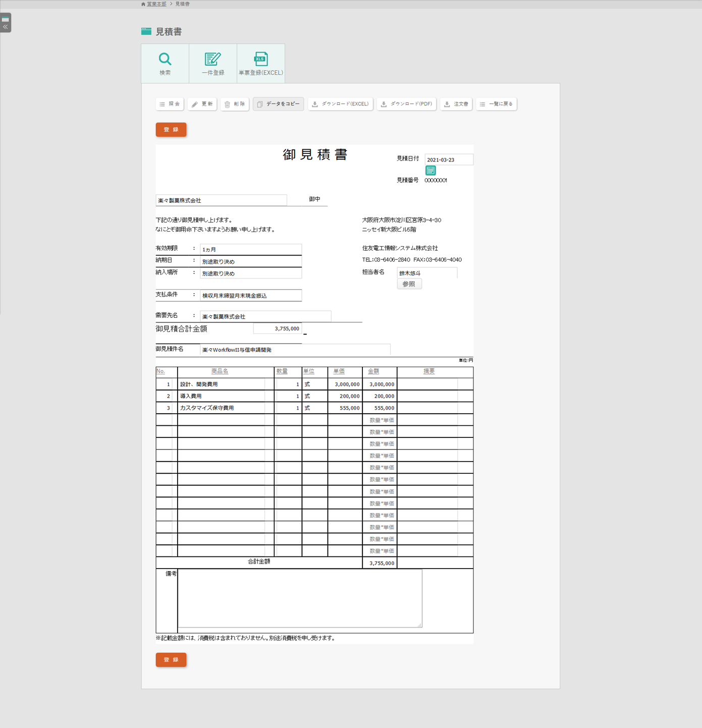Return to list with 一覧に戻る
This screenshot has height=728, width=702.
[496, 104]
